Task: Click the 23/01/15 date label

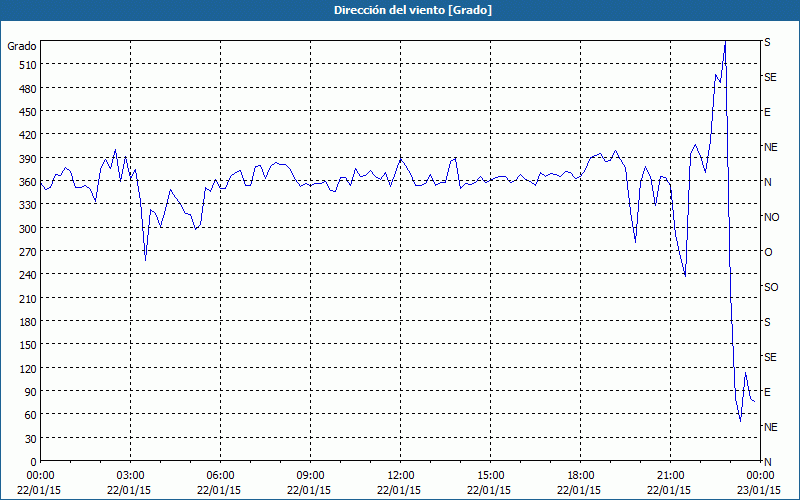Action: [759, 490]
